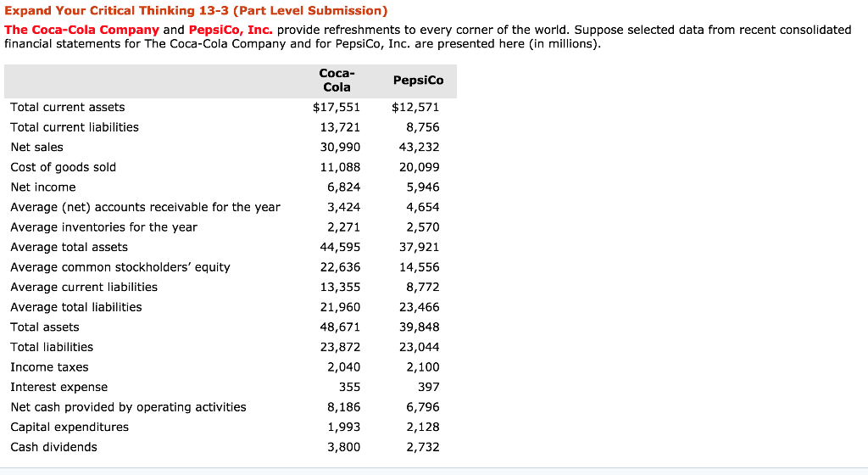Select Average common stockholders' equity label
The image size is (868, 475).
(x=120, y=267)
